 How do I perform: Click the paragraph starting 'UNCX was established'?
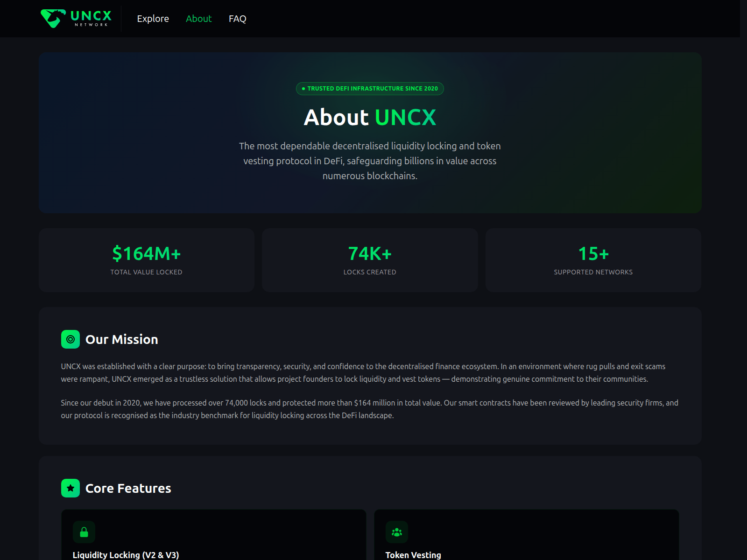tap(363, 373)
